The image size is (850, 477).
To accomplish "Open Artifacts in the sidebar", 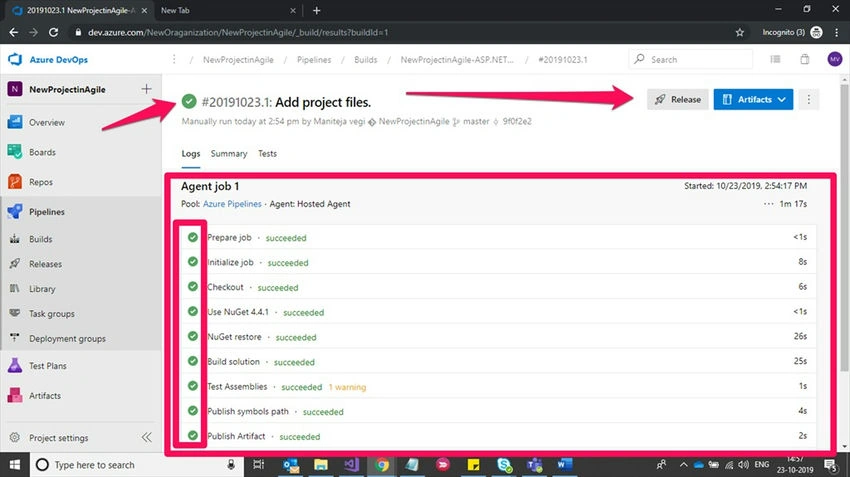I will click(44, 396).
